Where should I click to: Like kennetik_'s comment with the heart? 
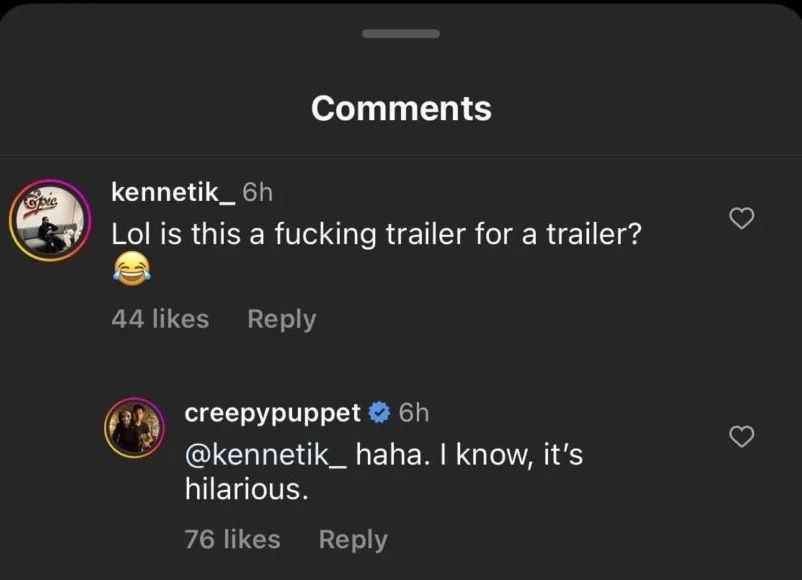click(741, 218)
